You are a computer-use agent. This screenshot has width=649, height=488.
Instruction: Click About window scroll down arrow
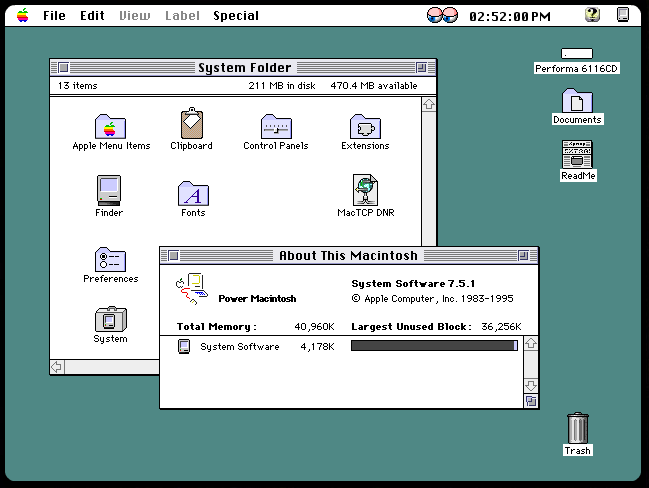pyautogui.click(x=531, y=386)
